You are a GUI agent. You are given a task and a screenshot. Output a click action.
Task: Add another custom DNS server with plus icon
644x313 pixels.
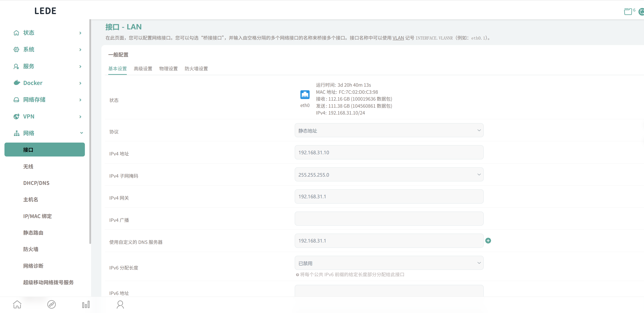488,241
